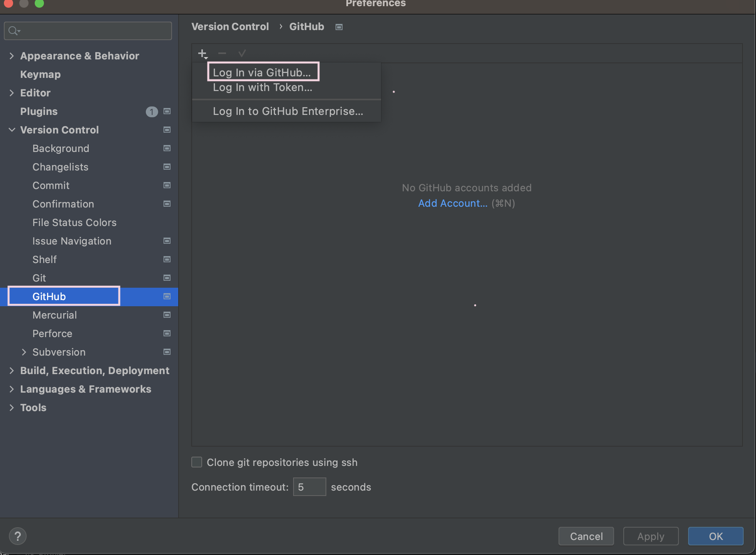The height and width of the screenshot is (555, 756).
Task: Click the checkmark Set Default Account icon
Action: pyautogui.click(x=242, y=53)
